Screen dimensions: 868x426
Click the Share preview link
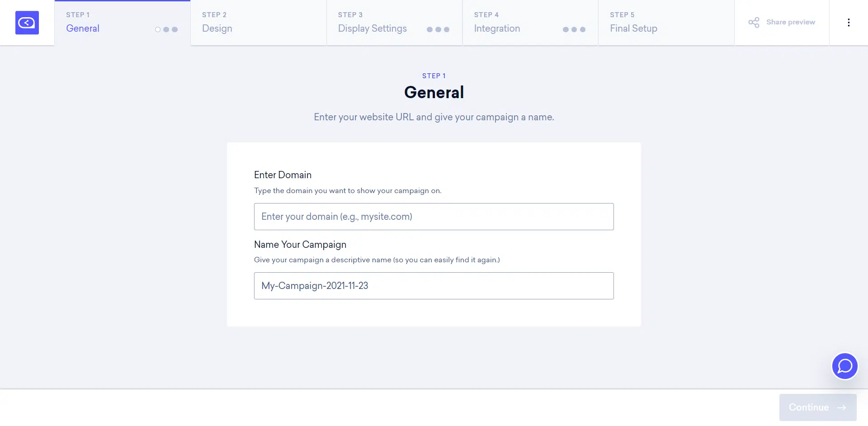click(790, 22)
